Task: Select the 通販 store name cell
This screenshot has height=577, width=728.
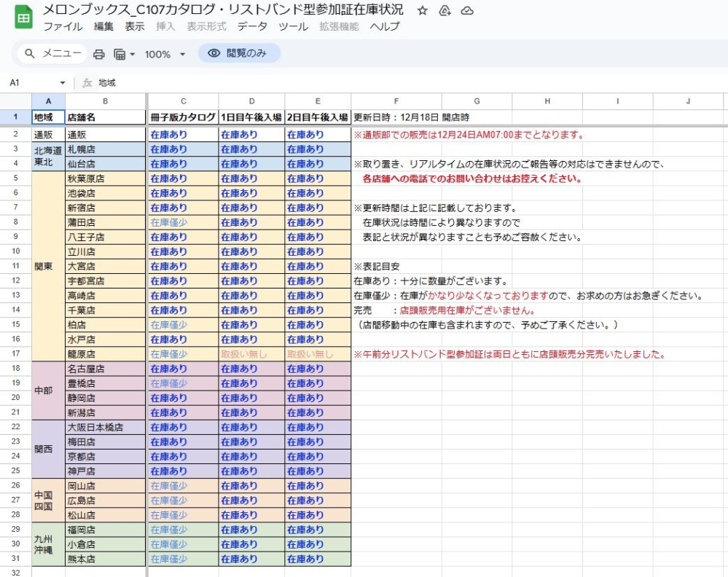Action: [x=106, y=135]
